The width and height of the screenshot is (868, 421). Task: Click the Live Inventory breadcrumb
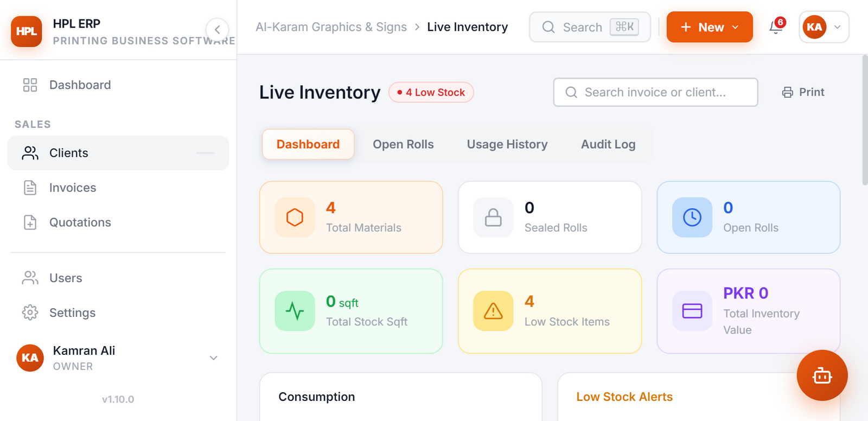point(468,27)
